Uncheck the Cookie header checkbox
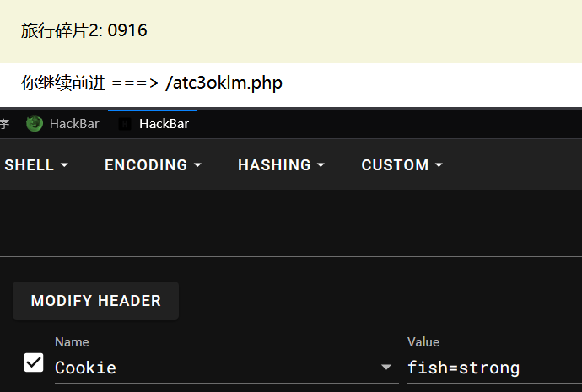Image resolution: width=582 pixels, height=392 pixels. pos(34,362)
